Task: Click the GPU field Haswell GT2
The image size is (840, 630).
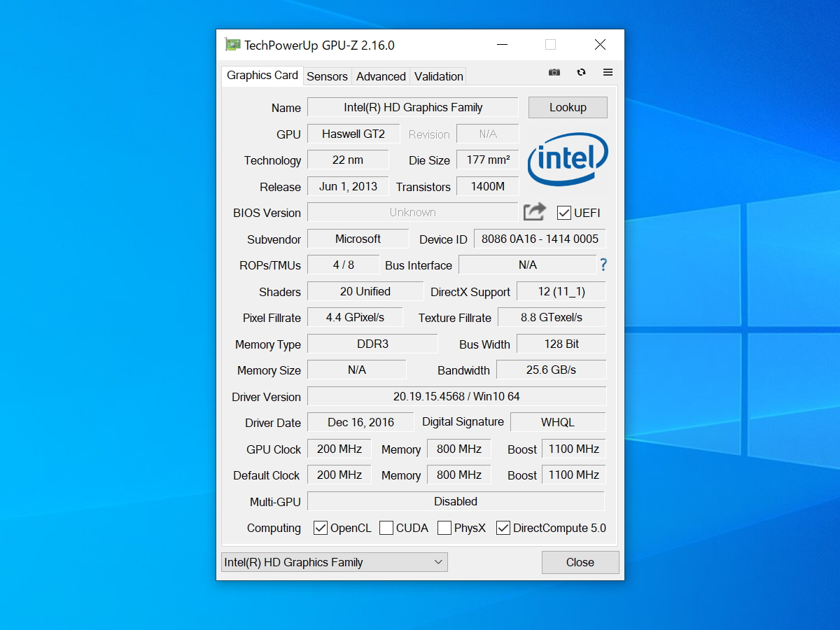Action: (353, 134)
